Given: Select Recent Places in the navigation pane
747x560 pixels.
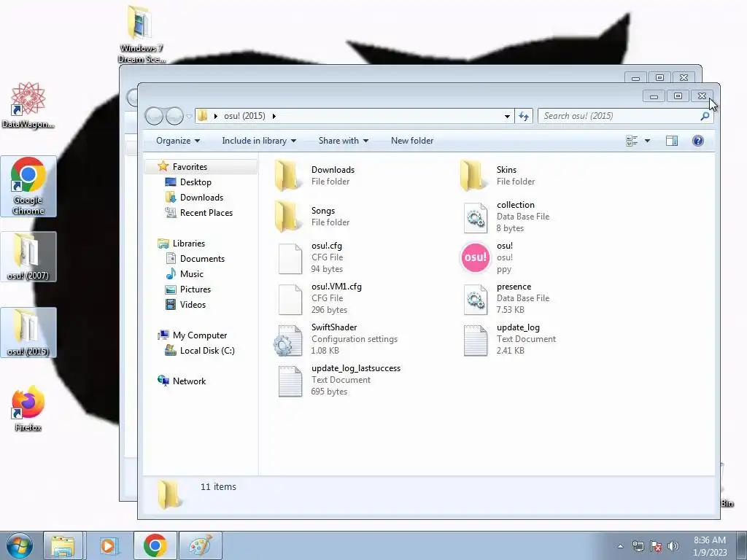Looking at the screenshot, I should tap(206, 212).
